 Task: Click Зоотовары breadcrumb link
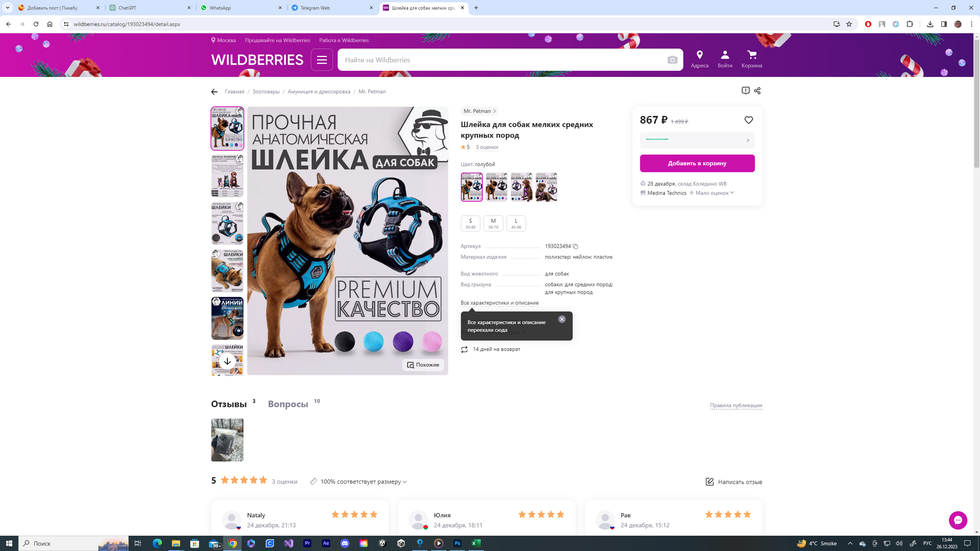(266, 92)
